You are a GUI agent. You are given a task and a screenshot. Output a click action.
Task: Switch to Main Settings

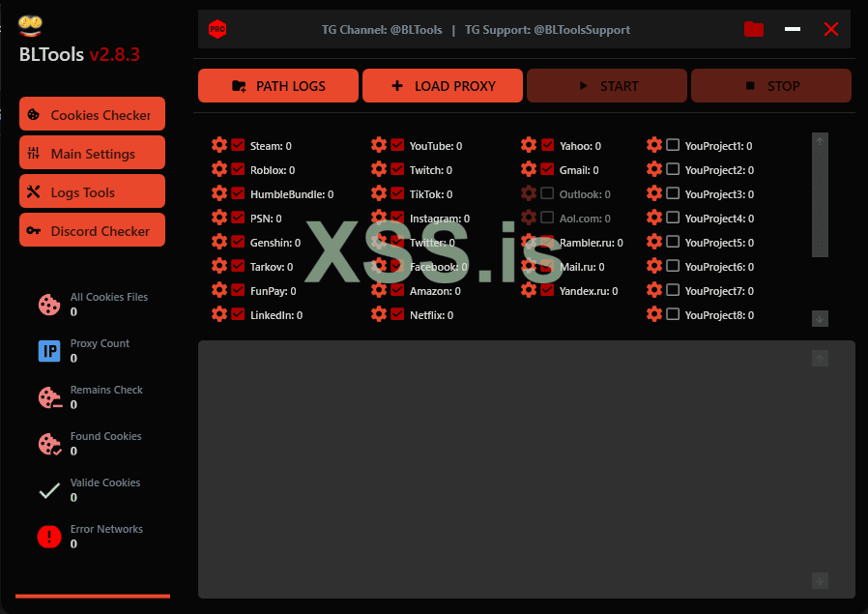pos(92,153)
